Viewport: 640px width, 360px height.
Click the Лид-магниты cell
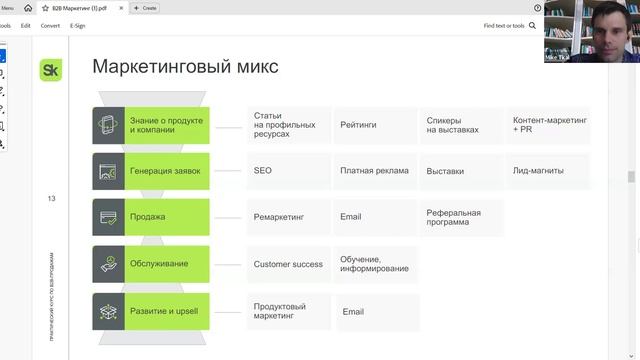(548, 171)
